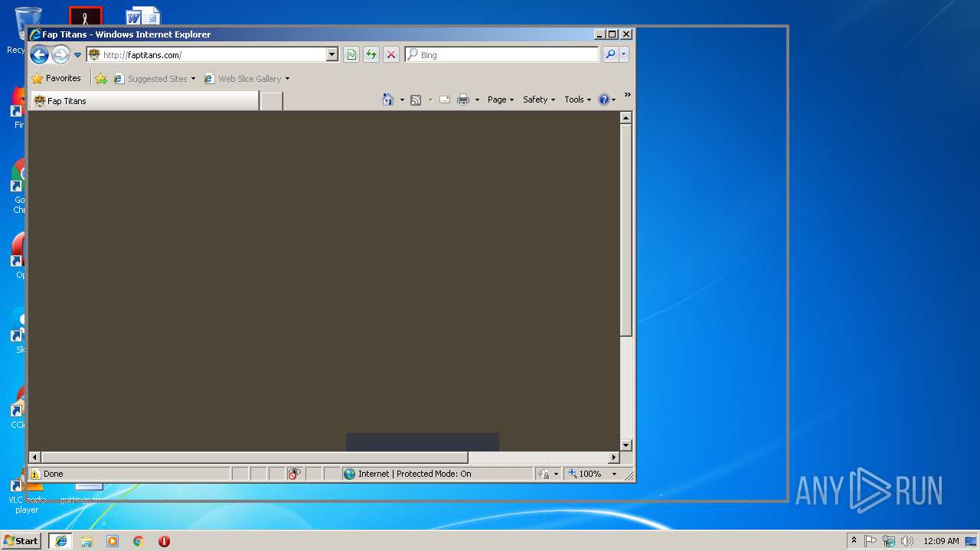Screen dimensions: 980x551
Task: Open the Page menu
Action: click(x=501, y=99)
